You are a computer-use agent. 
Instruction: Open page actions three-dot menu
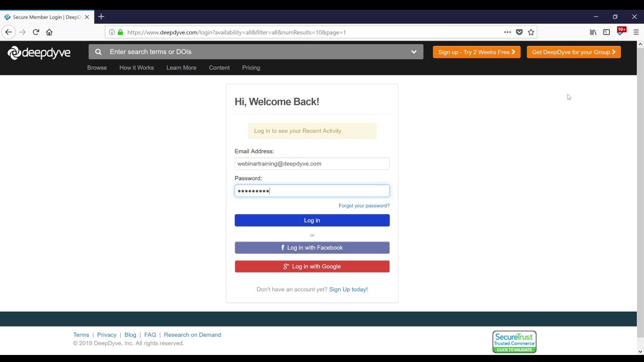pos(507,32)
